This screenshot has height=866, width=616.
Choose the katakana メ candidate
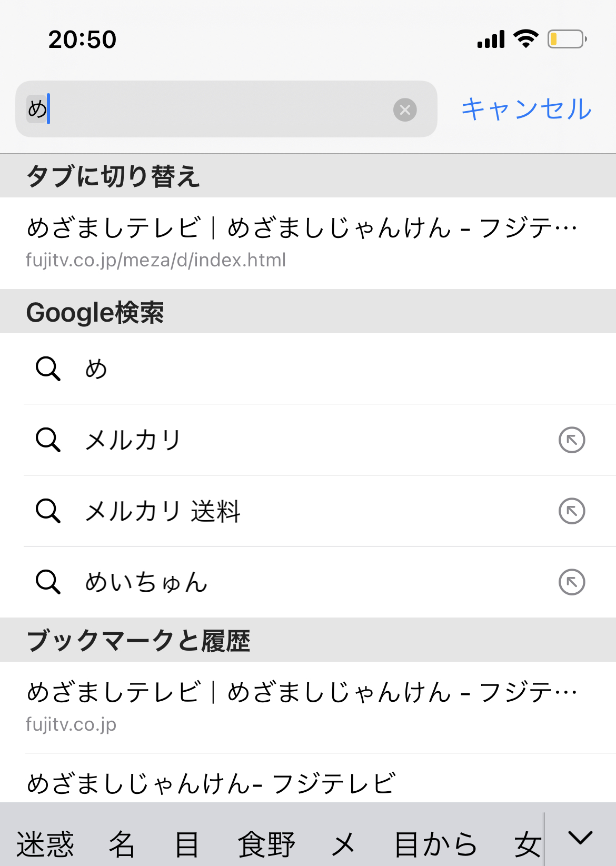343,843
